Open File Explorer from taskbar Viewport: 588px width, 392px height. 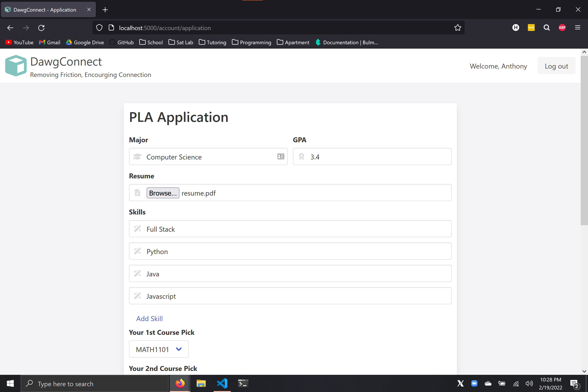[x=201, y=383]
